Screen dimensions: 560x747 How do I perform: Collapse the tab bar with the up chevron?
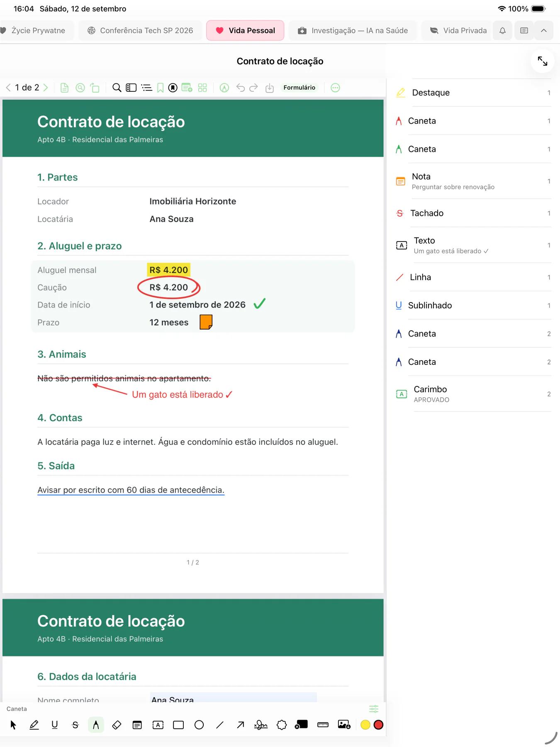click(544, 30)
